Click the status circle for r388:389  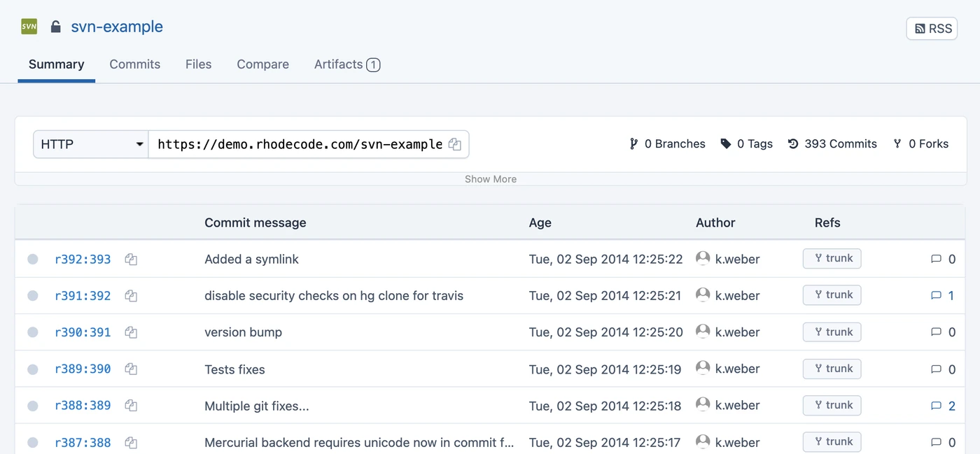[x=33, y=405]
